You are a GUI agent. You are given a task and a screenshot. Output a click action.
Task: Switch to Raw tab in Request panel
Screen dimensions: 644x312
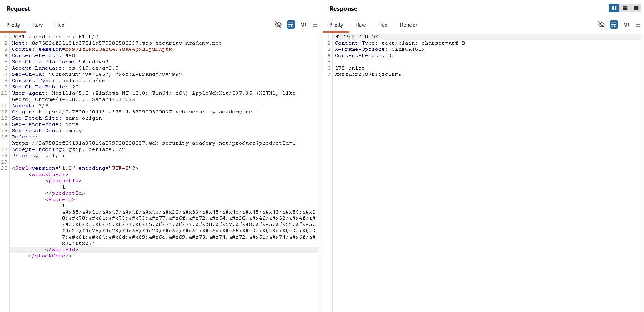[38, 25]
